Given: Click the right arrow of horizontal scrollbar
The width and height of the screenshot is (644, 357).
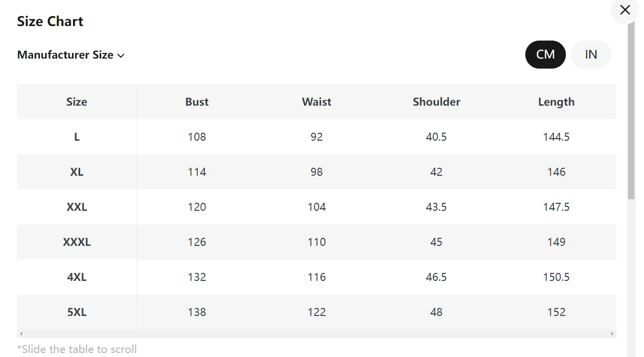Looking at the screenshot, I should (612, 333).
